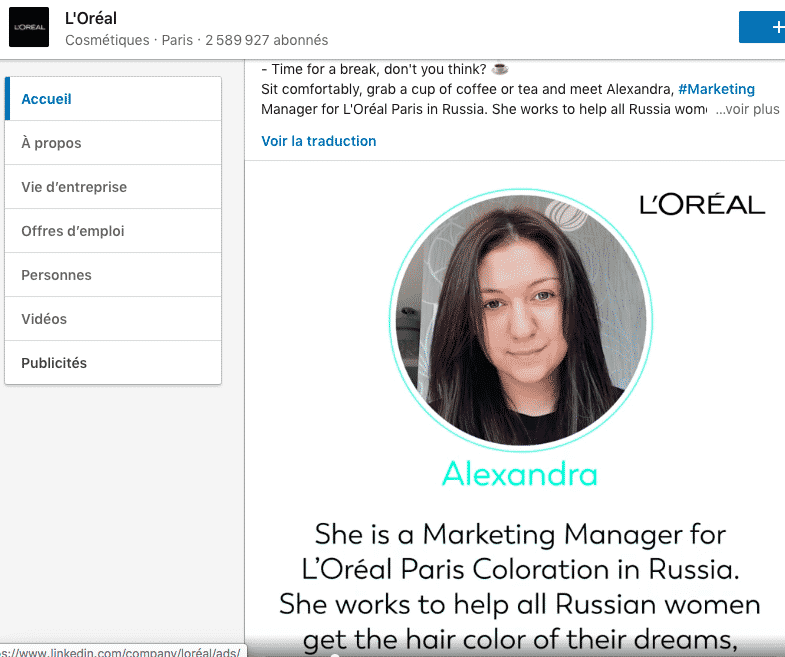Click the L'Oréal company name heading
The height and width of the screenshot is (657, 785).
point(91,19)
